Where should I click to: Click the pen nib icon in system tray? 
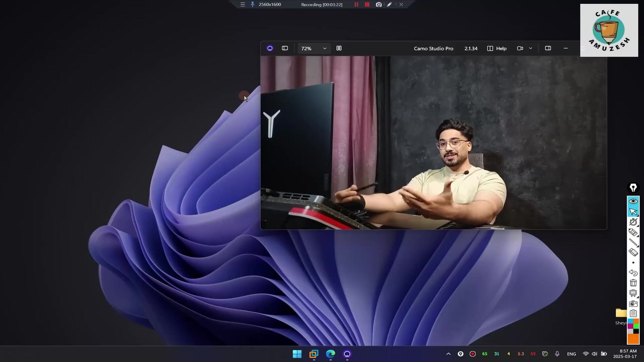461,354
